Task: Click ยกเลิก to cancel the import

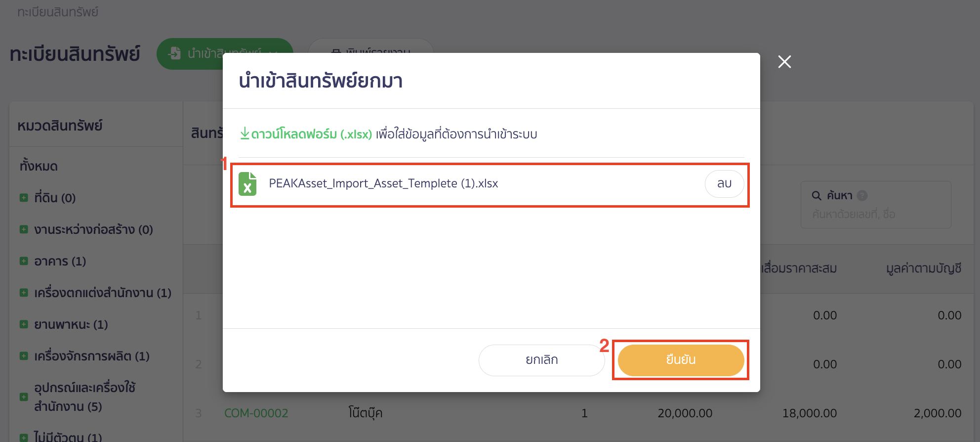Action: 541,360
